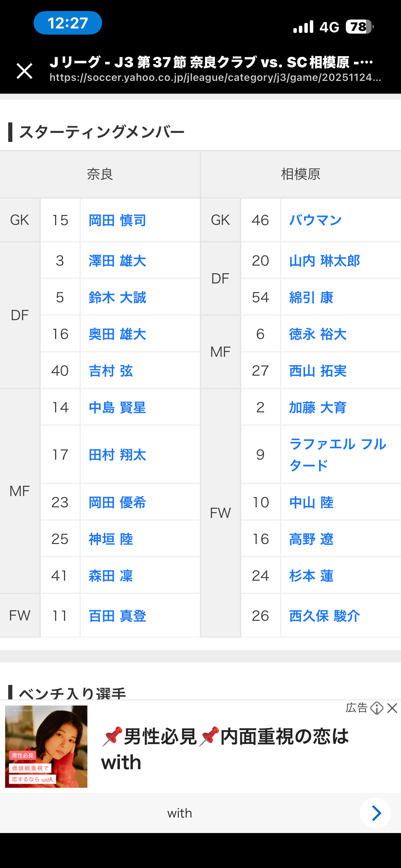Viewport: 401px width, 868px height.
Task: View 山内 琳太郎 player details
Action: tap(324, 261)
